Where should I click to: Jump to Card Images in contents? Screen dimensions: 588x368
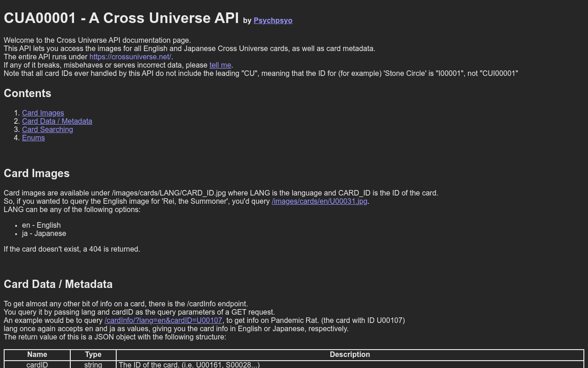pos(43,113)
